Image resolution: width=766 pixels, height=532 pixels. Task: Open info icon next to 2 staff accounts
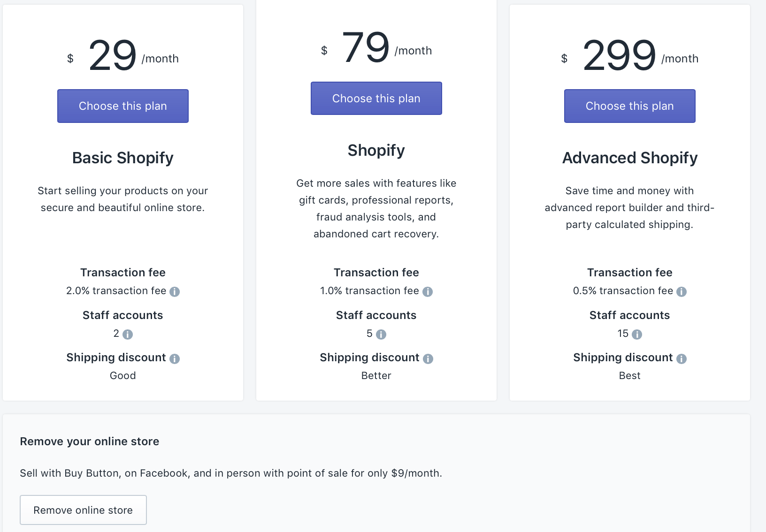(128, 334)
